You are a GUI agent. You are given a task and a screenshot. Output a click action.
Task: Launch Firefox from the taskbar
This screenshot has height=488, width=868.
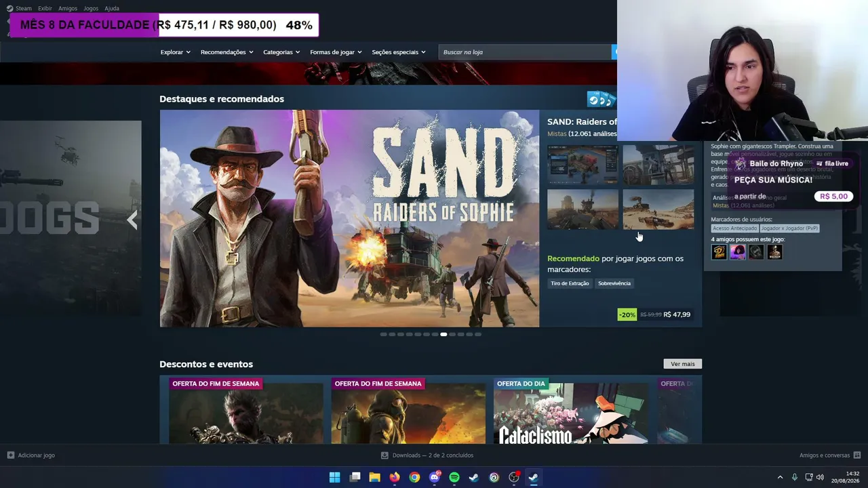click(395, 477)
